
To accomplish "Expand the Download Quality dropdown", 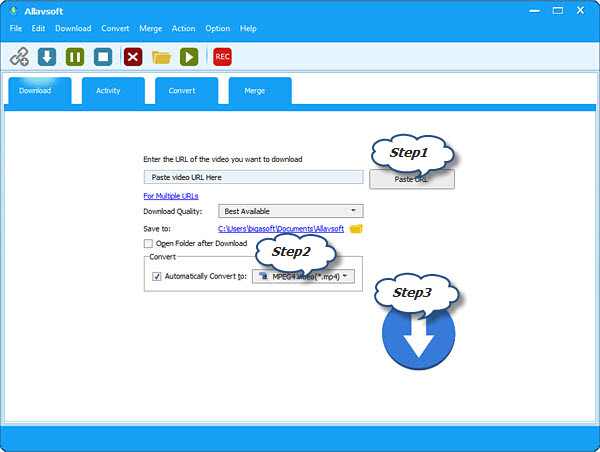I will coord(290,211).
